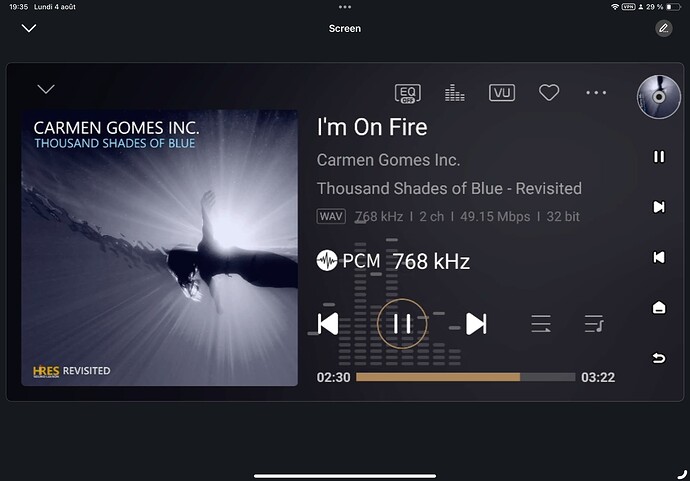Go to previous track from right sidebar
Viewport: 690px width, 481px height.
click(x=659, y=257)
